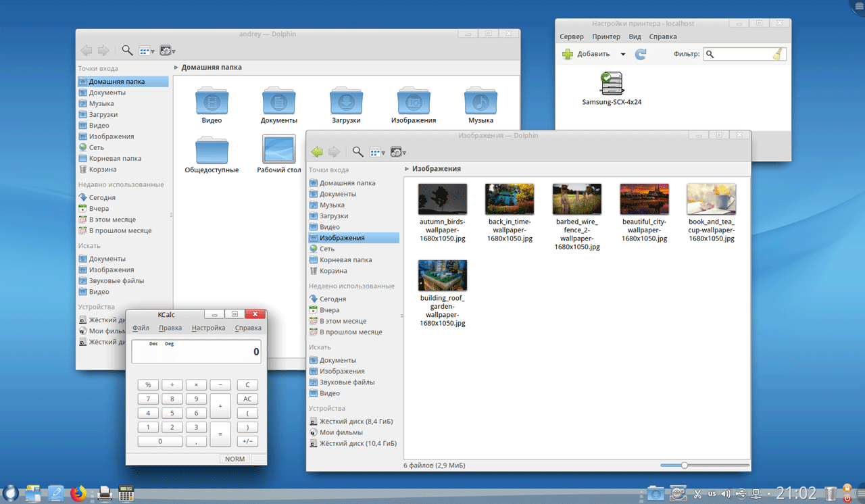
Task: Click the green Back arrow in Изображения window
Action: pyautogui.click(x=316, y=152)
